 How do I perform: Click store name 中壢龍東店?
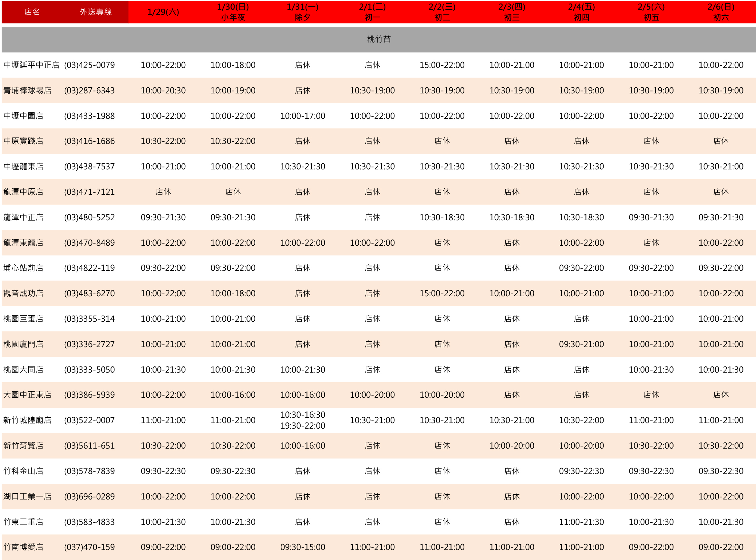point(24,166)
